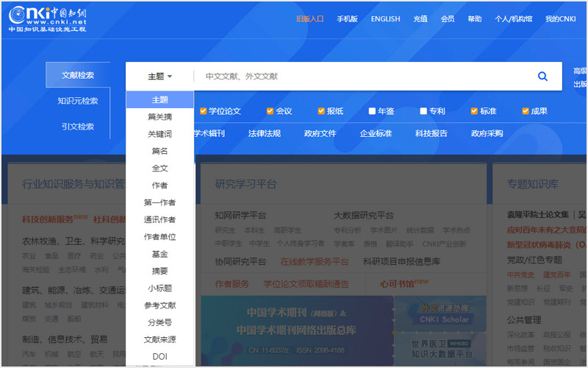
Task: Click the magnifier search icon
Action: click(x=542, y=77)
